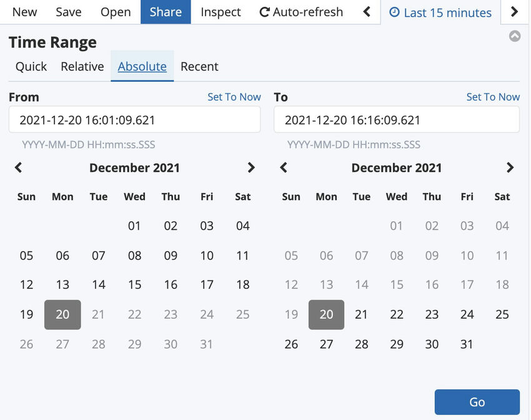Click the To date input field
The image size is (531, 420).
396,120
